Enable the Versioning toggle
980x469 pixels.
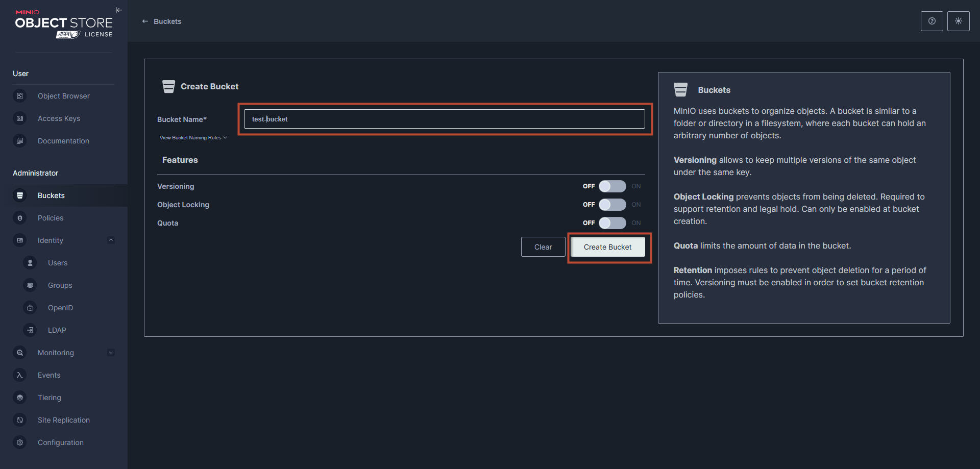[612, 186]
